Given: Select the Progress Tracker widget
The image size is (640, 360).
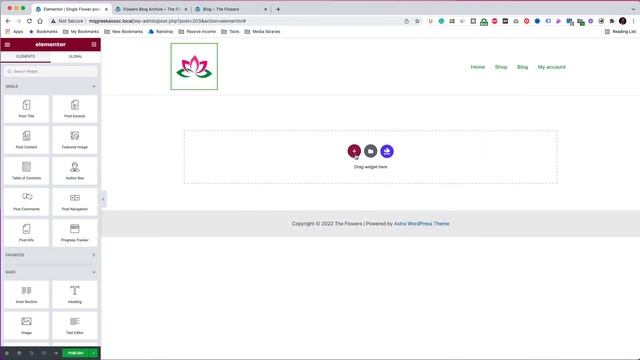Looking at the screenshot, I should (75, 233).
